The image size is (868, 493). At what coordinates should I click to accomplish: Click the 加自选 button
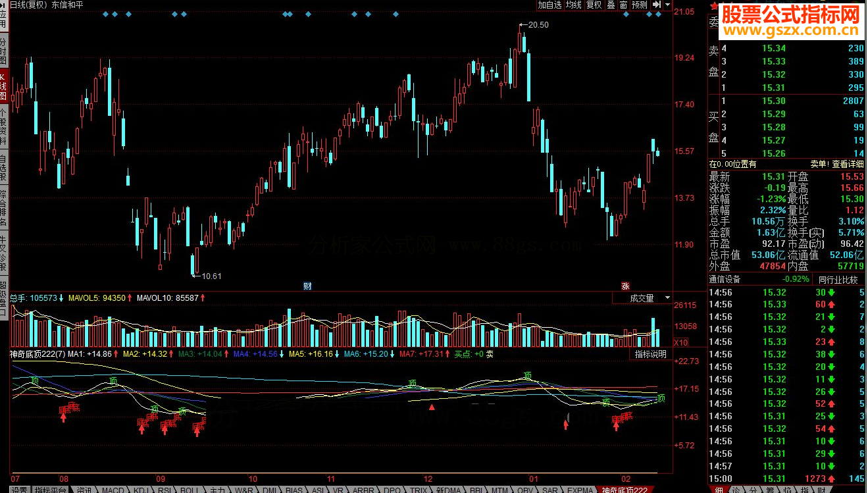click(x=550, y=5)
